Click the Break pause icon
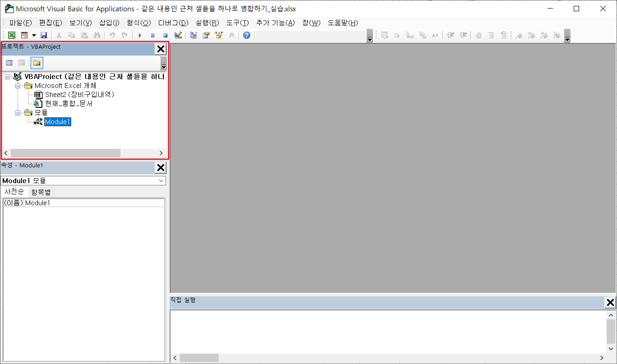This screenshot has height=364, width=617. click(x=153, y=35)
